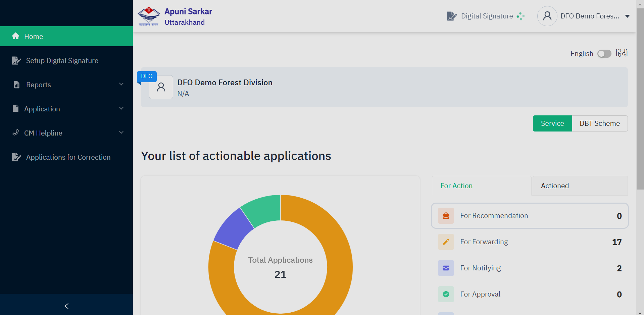Click the scrollbar down arrow

point(640,313)
